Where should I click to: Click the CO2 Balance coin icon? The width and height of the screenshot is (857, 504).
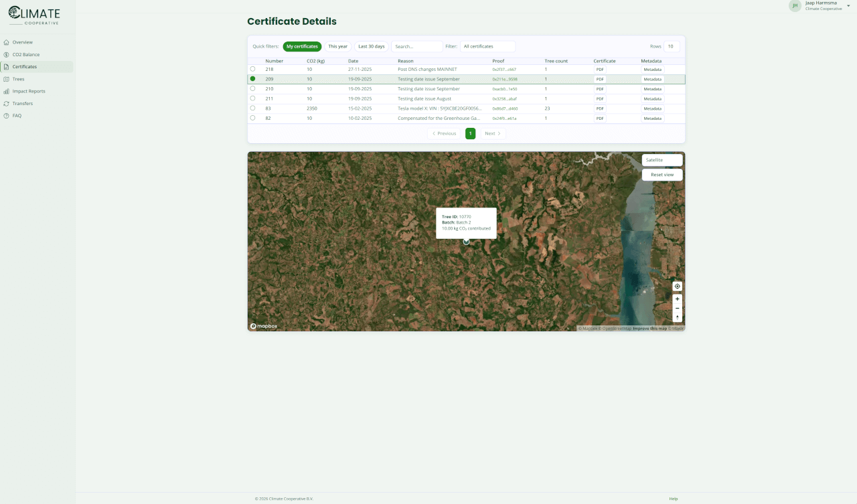pos(7,54)
